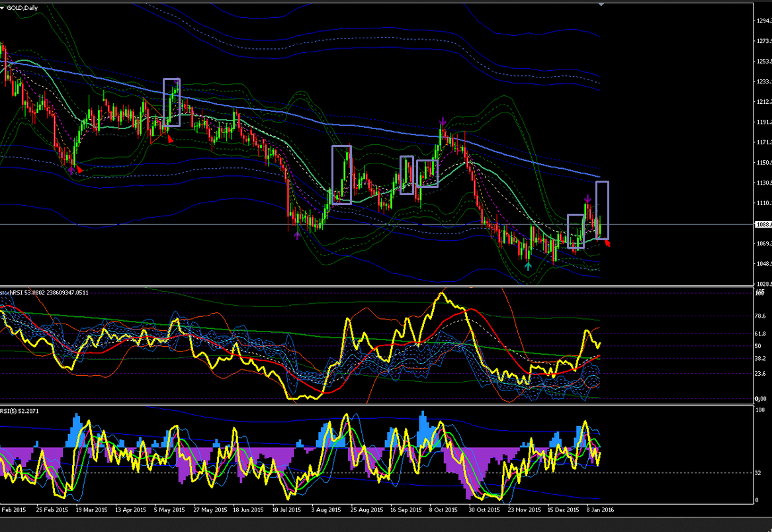Click the 1150 price scale label
772x532 pixels.
pyautogui.click(x=764, y=162)
